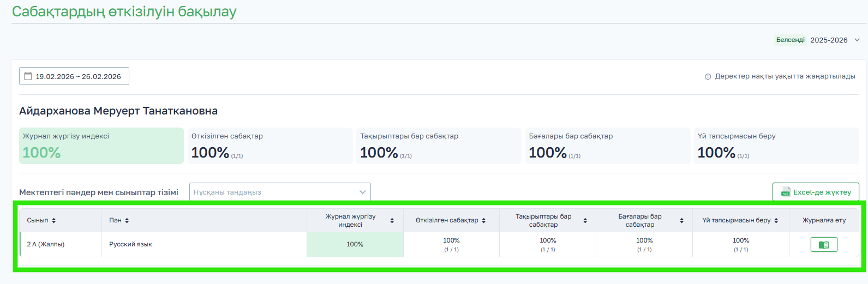Open journal via book icon button
Viewport: 868px width, 284px height.
pos(824,245)
